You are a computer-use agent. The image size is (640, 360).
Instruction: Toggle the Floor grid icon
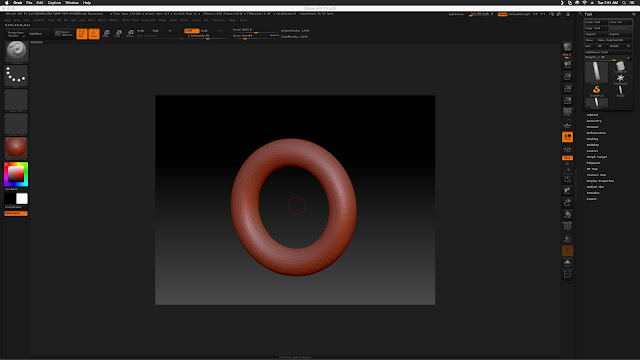tap(567, 125)
